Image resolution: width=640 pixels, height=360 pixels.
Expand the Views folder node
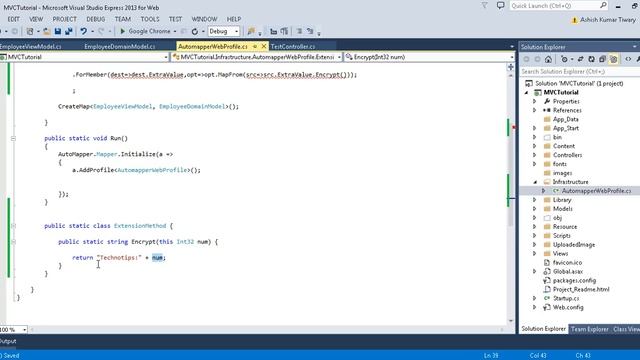(535, 253)
